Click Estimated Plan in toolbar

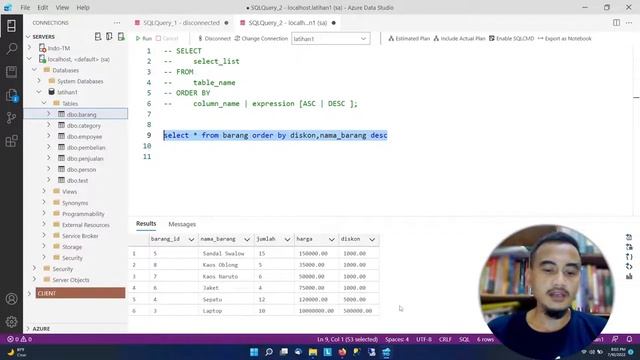409,38
